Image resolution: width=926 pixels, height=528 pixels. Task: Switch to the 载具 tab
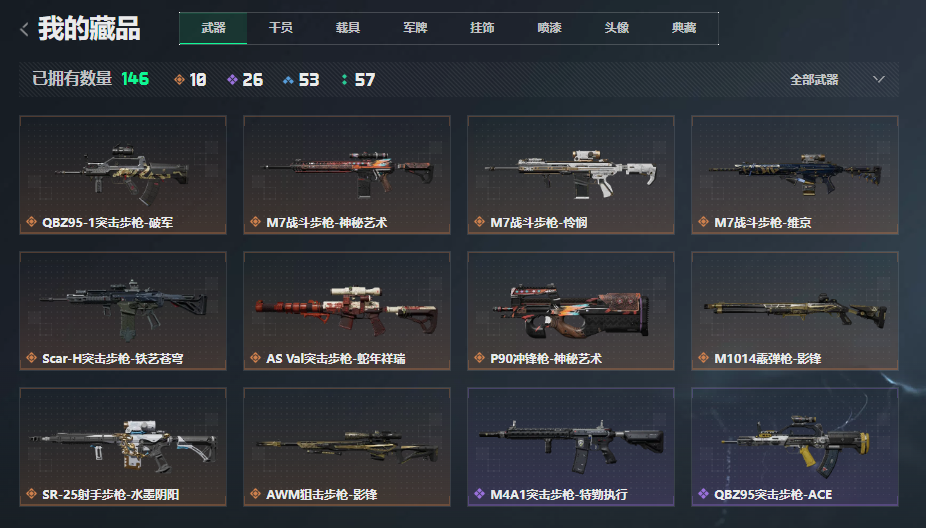tap(348, 28)
